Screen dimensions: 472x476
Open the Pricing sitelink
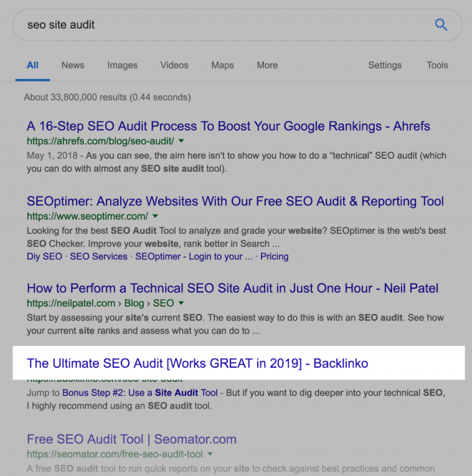tap(274, 256)
